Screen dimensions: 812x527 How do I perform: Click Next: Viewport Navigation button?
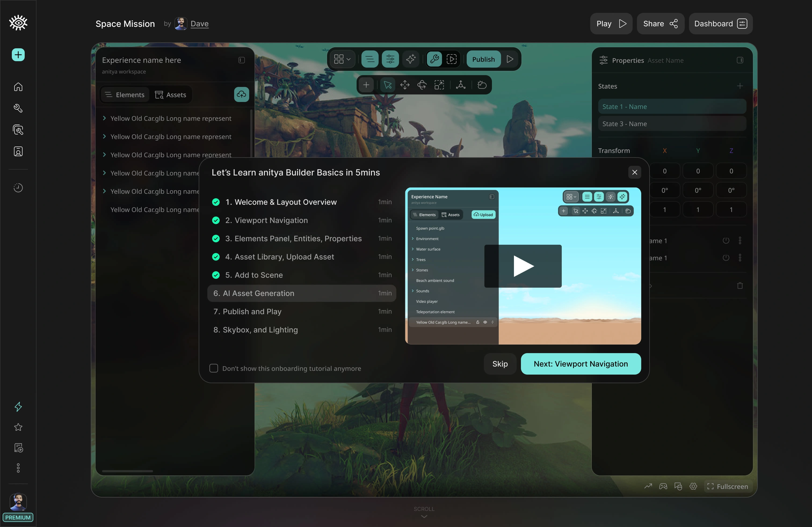[580, 364]
